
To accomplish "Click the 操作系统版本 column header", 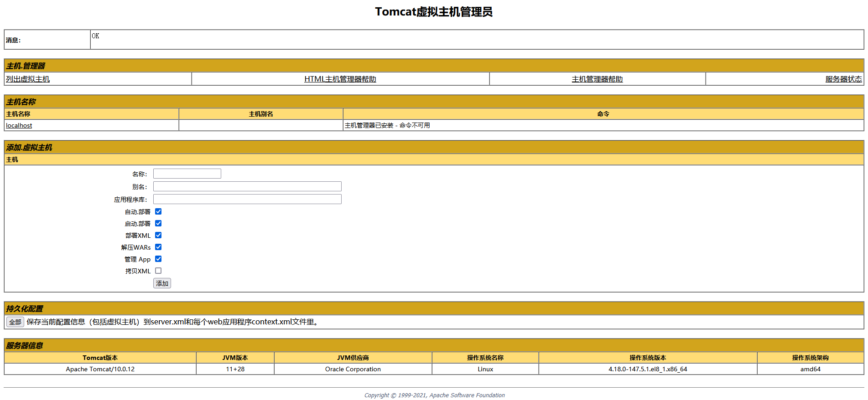I will [648, 358].
